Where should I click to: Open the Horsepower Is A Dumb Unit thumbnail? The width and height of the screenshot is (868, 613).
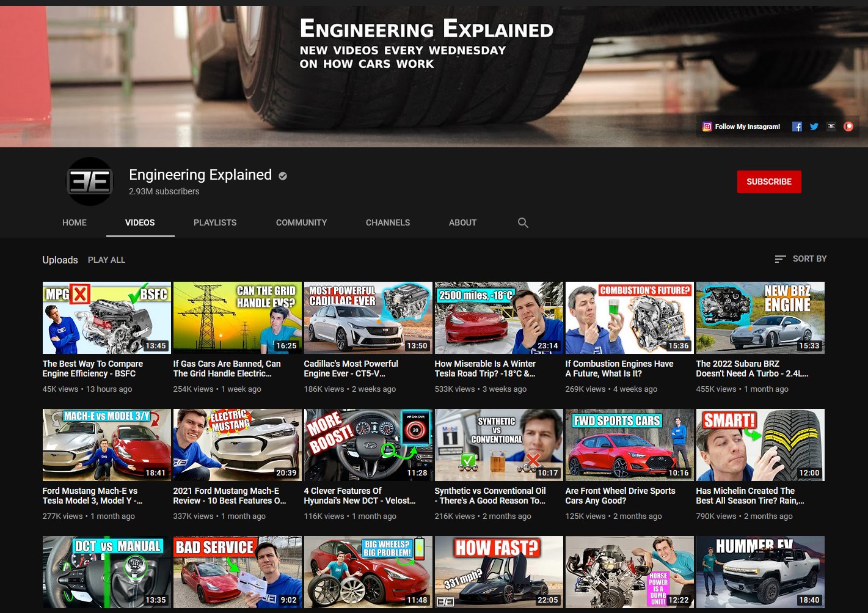(630, 572)
